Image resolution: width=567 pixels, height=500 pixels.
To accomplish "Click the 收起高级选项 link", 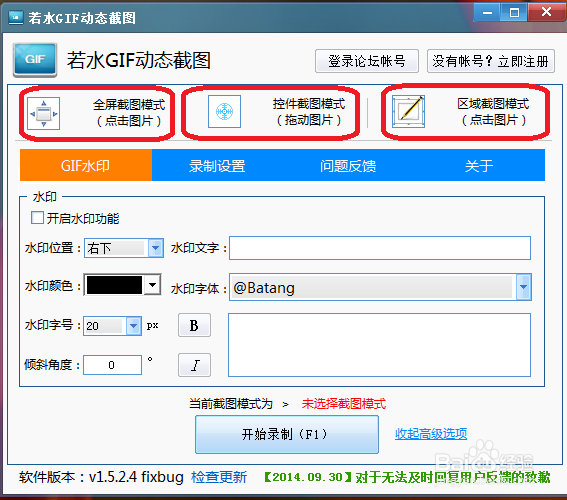I will [x=431, y=433].
